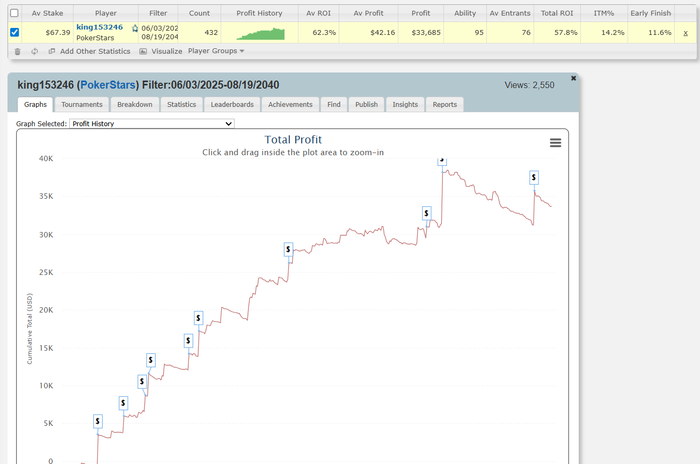Open the Statistics tab
The height and width of the screenshot is (464, 700).
pyautogui.click(x=182, y=105)
